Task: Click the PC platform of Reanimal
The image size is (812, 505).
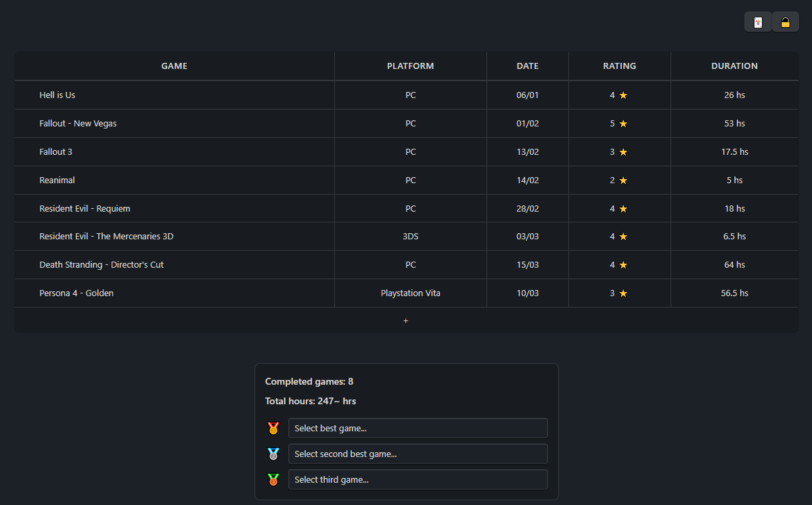Action: point(411,181)
